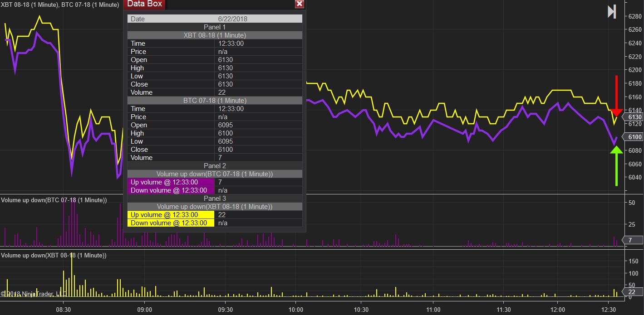Click the XBT 08-18 (1 Minute) header in Panel 1
Image resolution: width=644 pixels, height=315 pixels.
[215, 35]
